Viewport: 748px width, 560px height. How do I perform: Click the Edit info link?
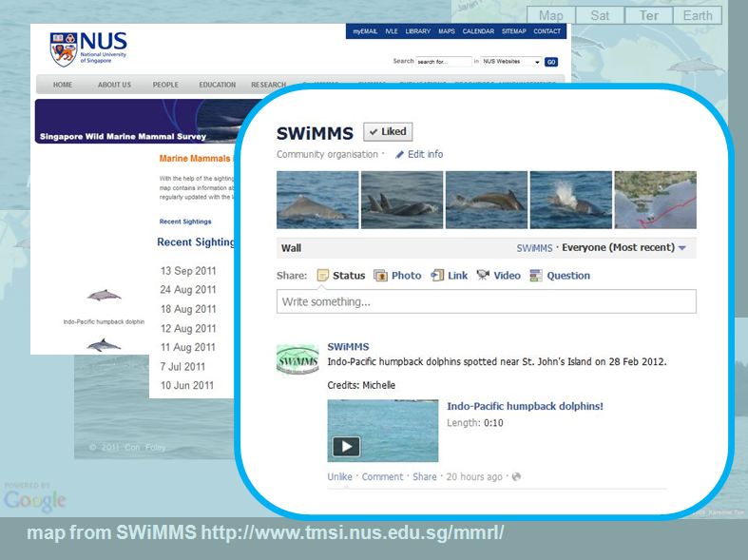[425, 155]
